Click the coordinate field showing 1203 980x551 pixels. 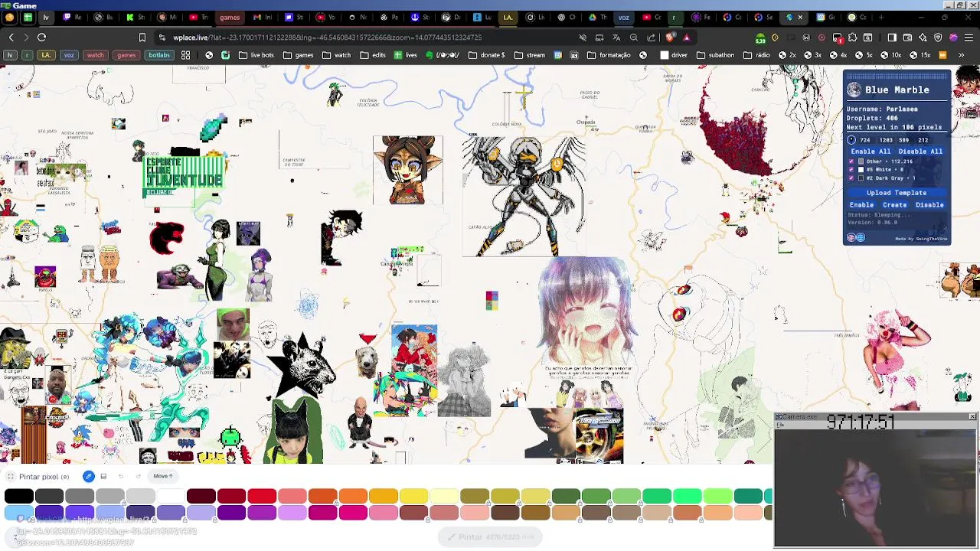click(x=886, y=140)
